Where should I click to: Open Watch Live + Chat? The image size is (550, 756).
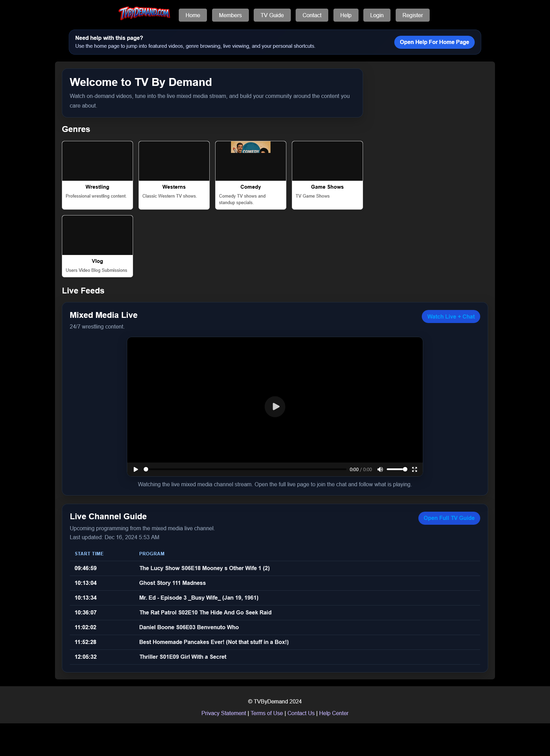click(x=451, y=316)
